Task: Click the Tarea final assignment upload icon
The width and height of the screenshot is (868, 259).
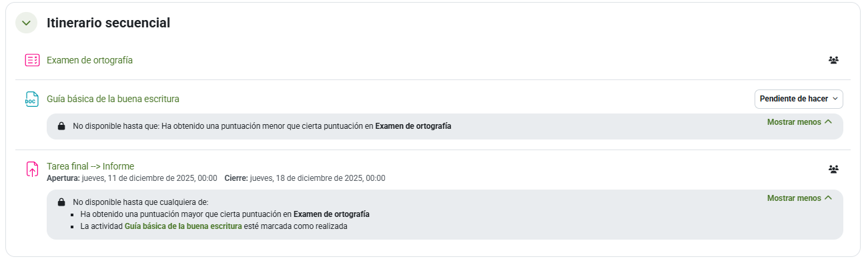Action: click(32, 169)
